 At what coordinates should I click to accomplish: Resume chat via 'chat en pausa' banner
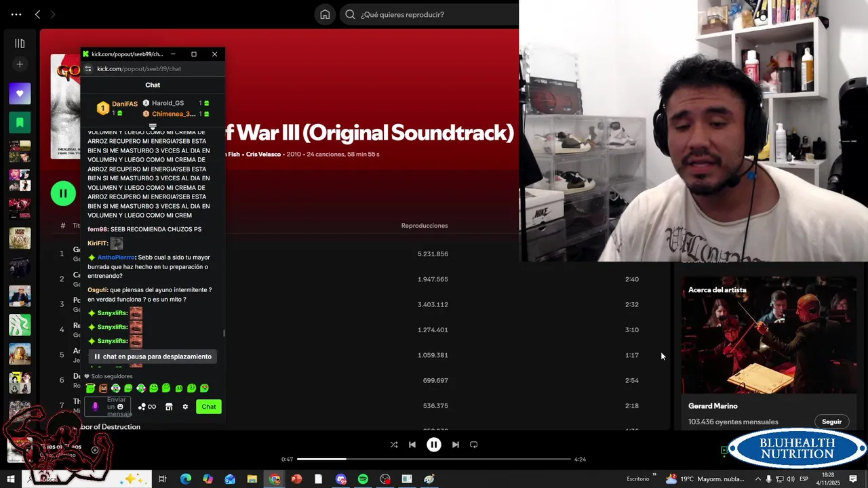click(153, 357)
